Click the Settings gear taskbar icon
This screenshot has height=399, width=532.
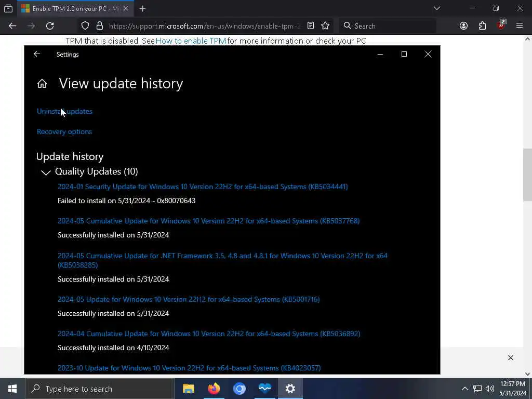[x=290, y=389]
